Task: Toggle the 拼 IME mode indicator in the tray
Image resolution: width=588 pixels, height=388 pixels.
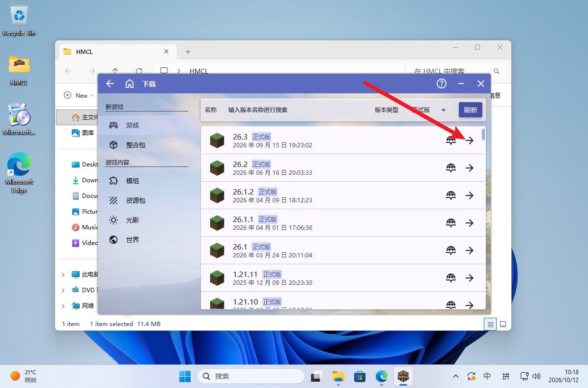Action: coord(506,376)
